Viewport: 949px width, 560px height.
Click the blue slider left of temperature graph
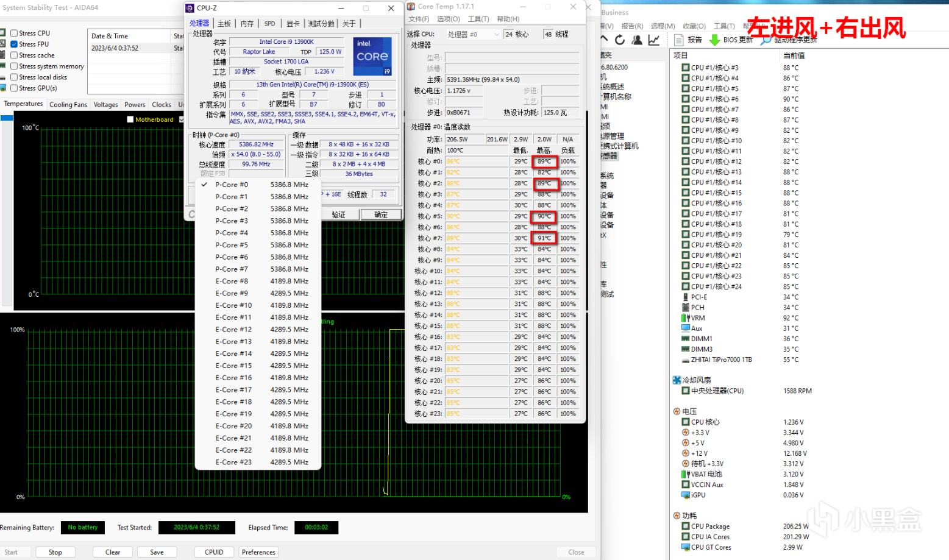point(7,118)
